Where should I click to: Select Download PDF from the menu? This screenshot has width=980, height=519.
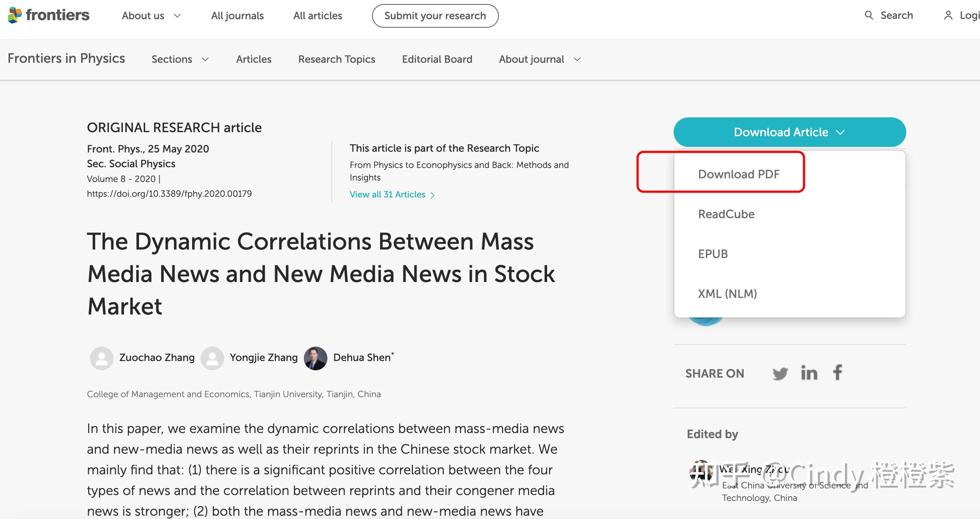click(739, 174)
